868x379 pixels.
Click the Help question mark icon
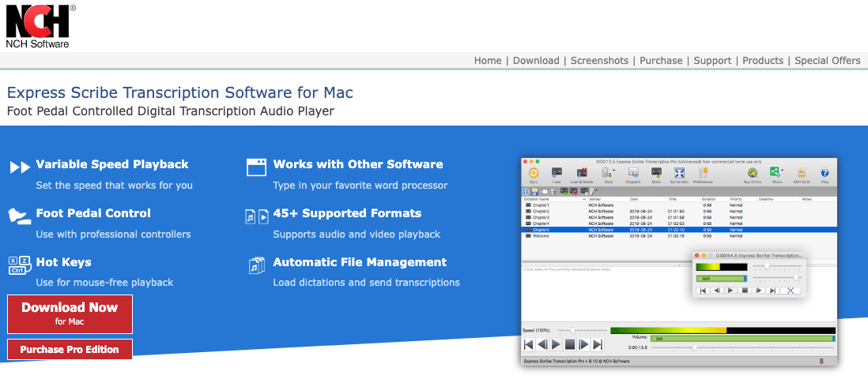coord(825,174)
